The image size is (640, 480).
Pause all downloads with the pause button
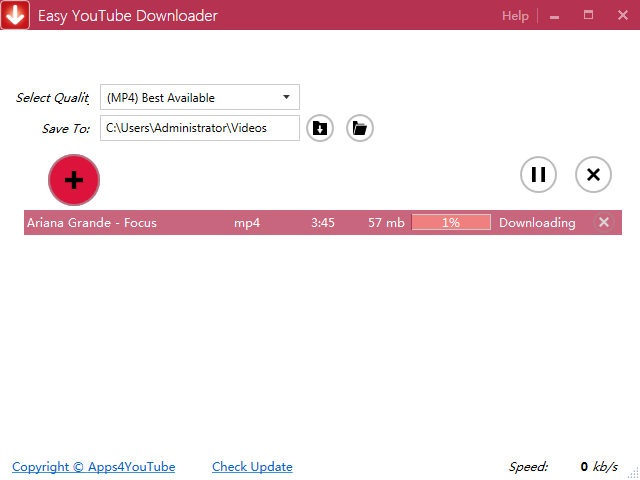tap(538, 175)
